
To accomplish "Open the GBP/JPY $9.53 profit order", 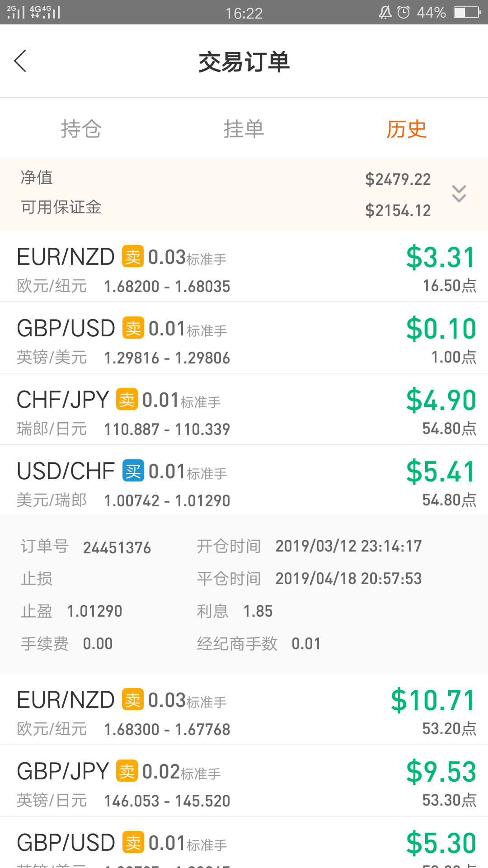I will [x=244, y=781].
